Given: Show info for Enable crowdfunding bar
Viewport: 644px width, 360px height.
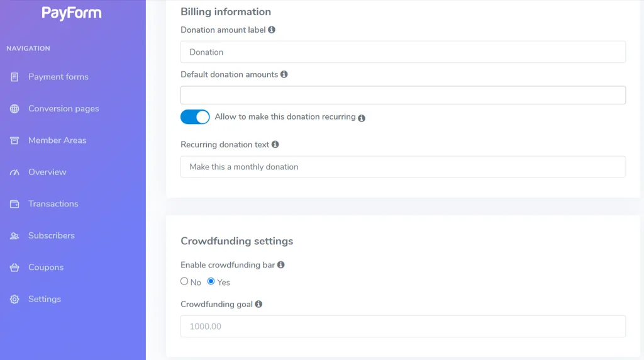Looking at the screenshot, I should click(x=281, y=265).
